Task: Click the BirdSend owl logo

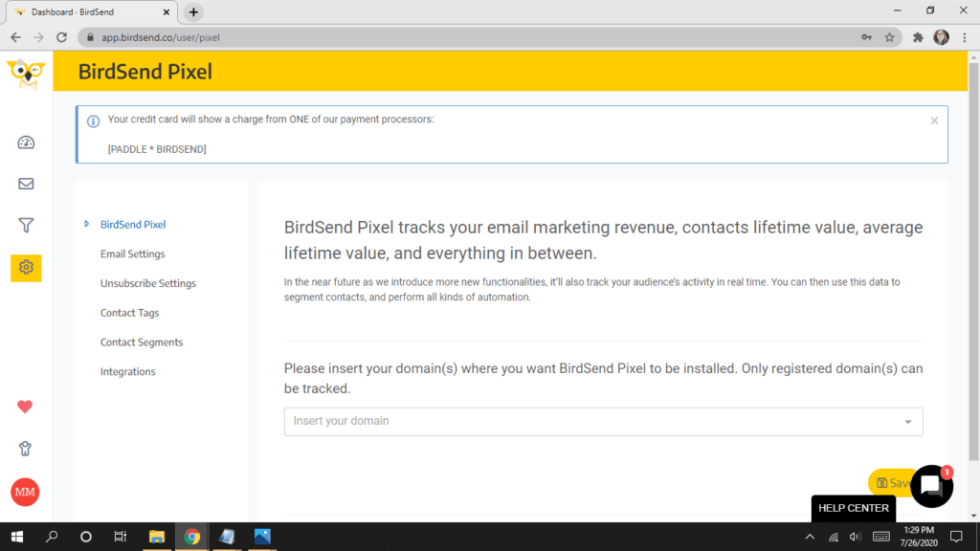Action: coord(26,74)
